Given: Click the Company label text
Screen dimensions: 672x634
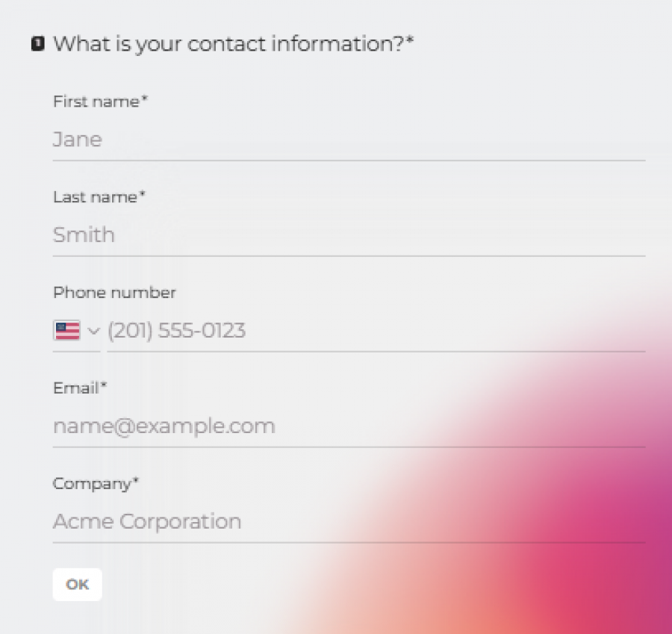Looking at the screenshot, I should pyautogui.click(x=92, y=484).
